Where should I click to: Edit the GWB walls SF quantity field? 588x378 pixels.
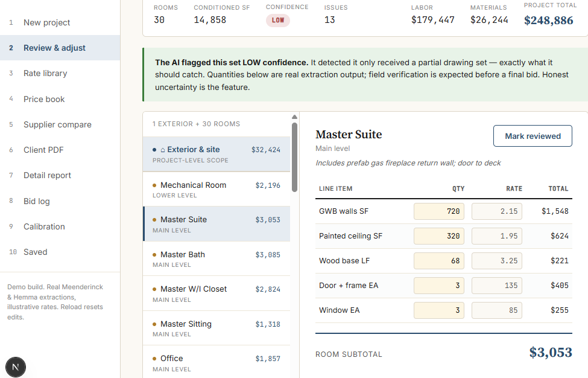coord(439,211)
